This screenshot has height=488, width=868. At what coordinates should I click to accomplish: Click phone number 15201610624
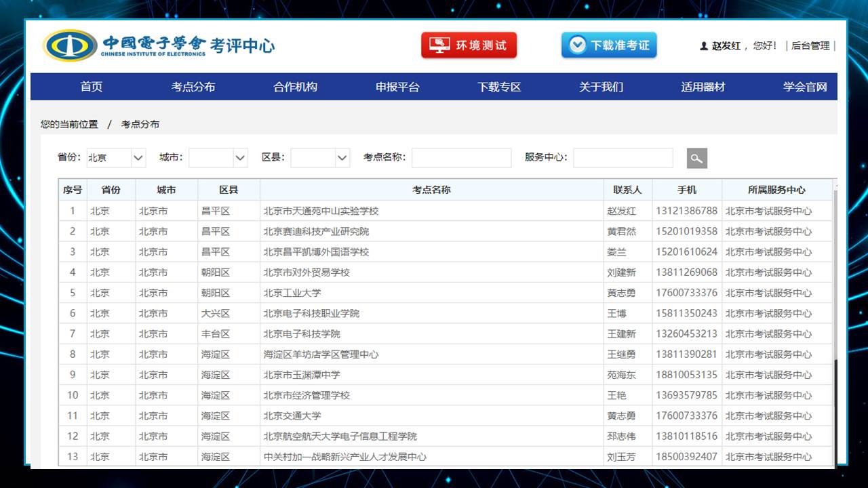coord(686,251)
